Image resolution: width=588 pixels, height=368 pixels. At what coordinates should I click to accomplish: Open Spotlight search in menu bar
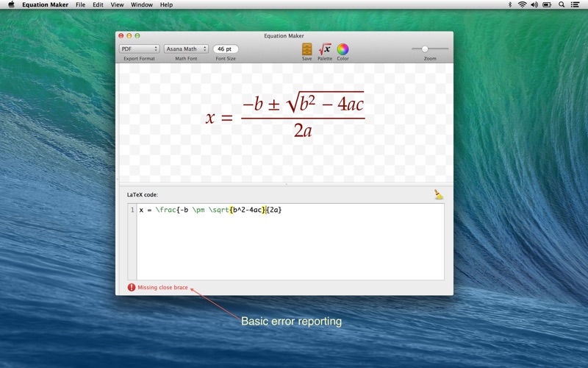[562, 4]
